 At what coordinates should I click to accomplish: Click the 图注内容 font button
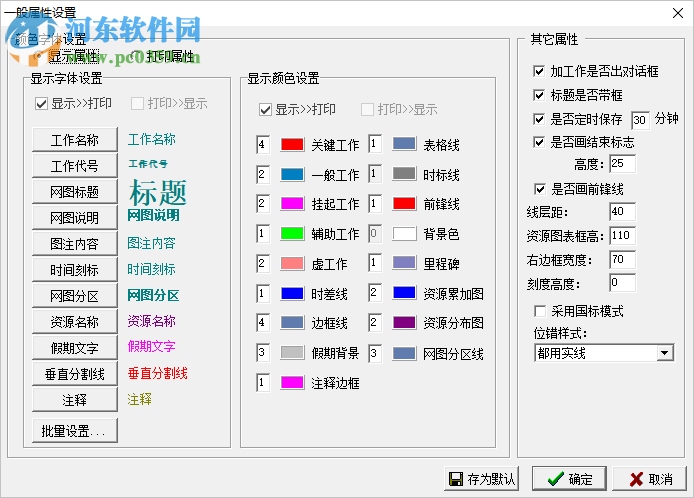point(75,244)
